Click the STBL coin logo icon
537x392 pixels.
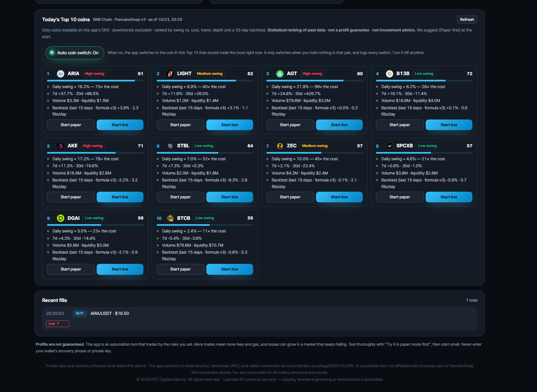[170, 146]
